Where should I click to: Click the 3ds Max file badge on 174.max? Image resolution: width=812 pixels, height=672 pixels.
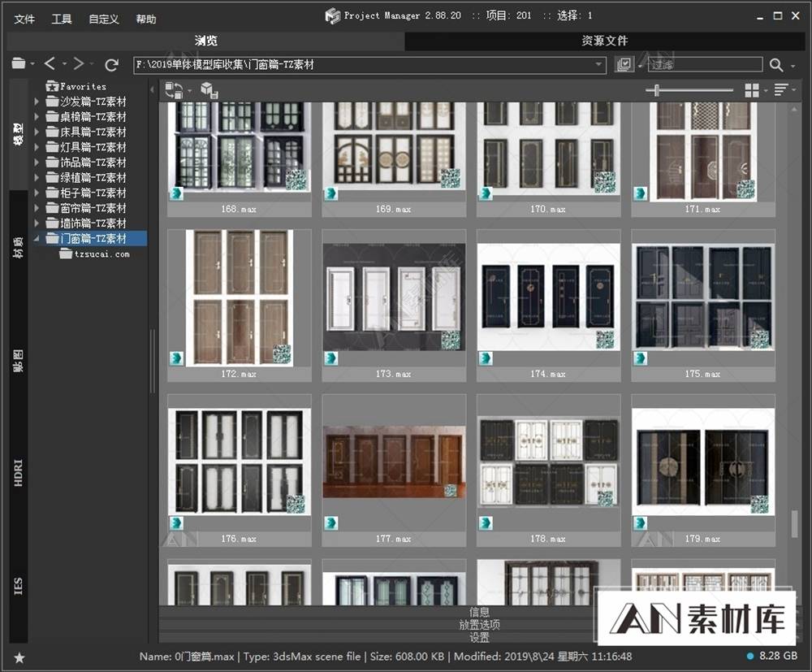coord(486,358)
